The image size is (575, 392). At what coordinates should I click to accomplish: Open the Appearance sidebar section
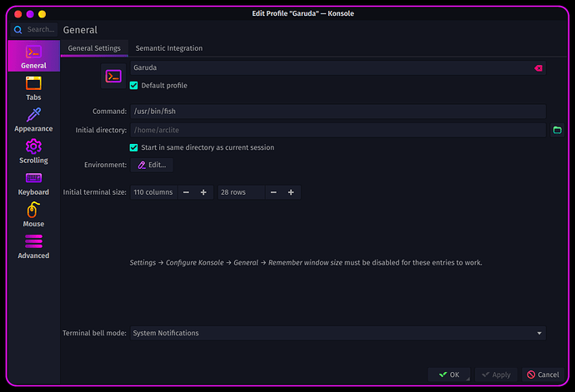(x=33, y=120)
